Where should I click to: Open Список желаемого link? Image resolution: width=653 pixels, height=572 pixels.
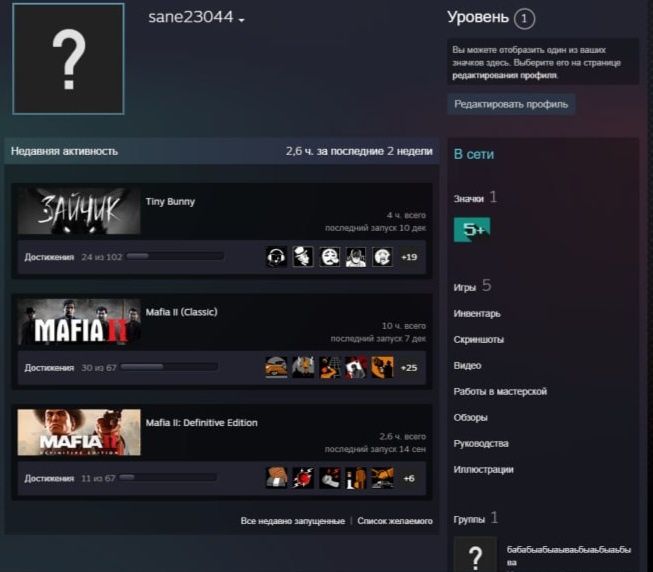click(395, 521)
